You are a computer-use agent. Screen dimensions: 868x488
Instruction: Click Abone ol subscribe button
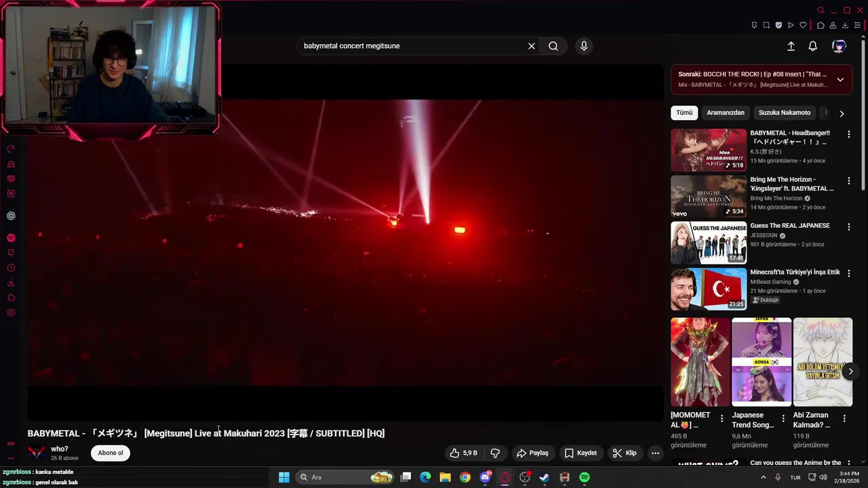point(111,453)
